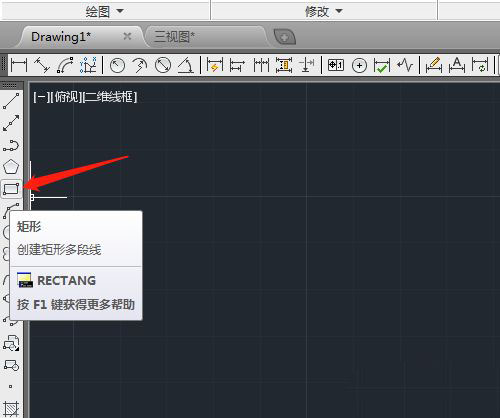
Task: Select the Jogged Linear dimension tool
Action: click(405, 65)
